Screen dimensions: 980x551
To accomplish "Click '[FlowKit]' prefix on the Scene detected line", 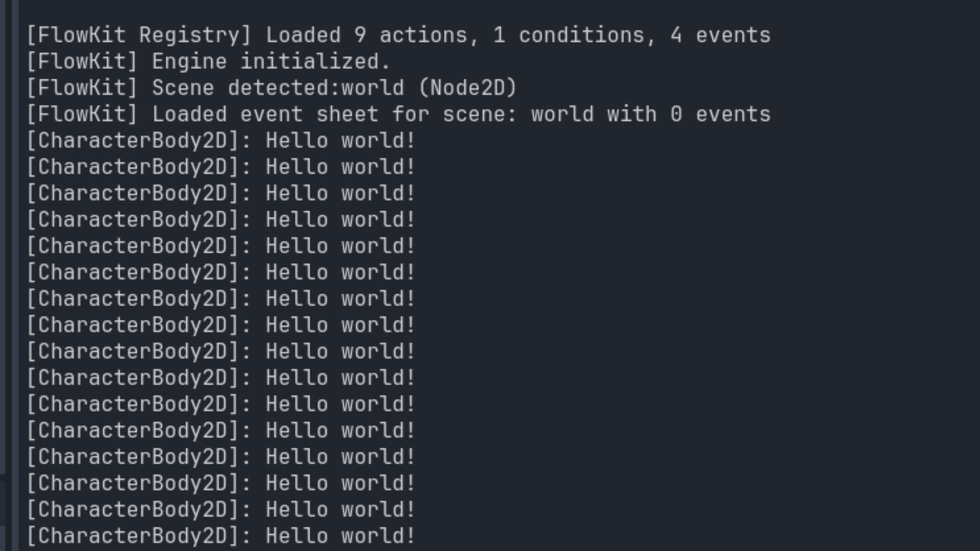I will click(x=82, y=88).
